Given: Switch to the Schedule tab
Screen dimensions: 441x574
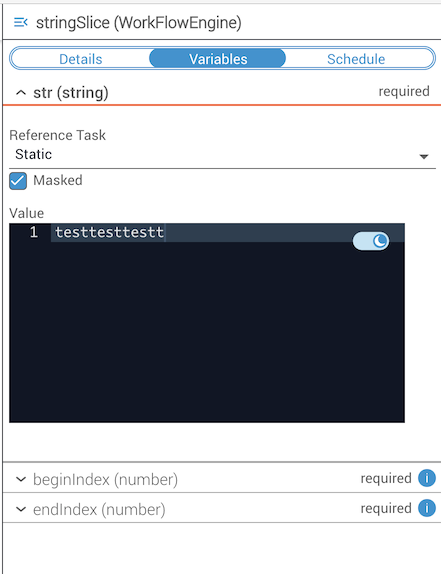Looking at the screenshot, I should (356, 59).
